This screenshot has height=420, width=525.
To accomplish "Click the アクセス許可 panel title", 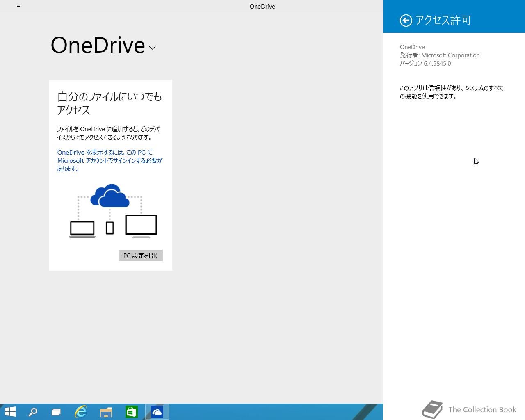I will [x=443, y=20].
